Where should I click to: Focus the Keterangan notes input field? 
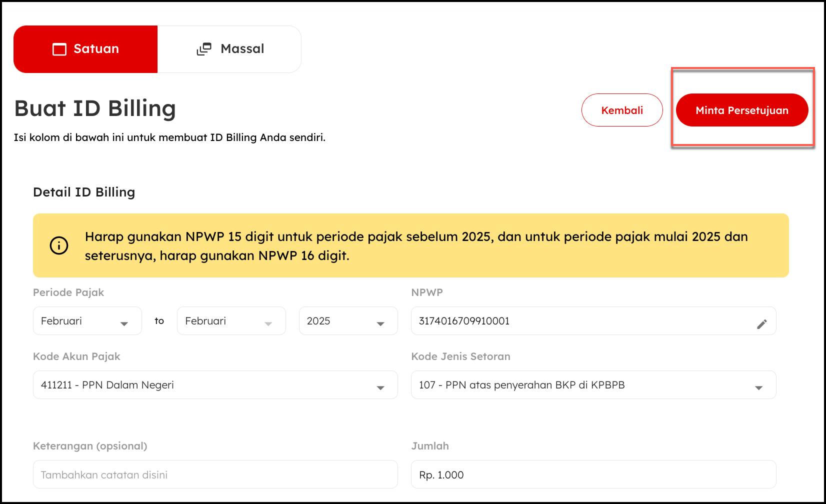point(215,474)
